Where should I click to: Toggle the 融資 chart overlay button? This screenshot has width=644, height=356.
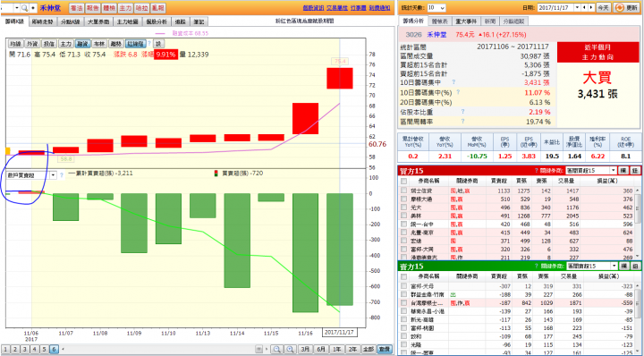pos(82,44)
